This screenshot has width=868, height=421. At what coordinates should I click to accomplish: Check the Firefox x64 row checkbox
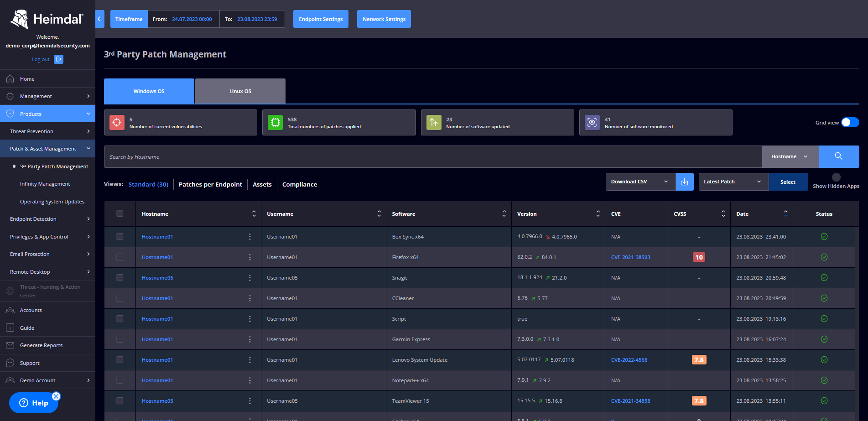pos(120,257)
